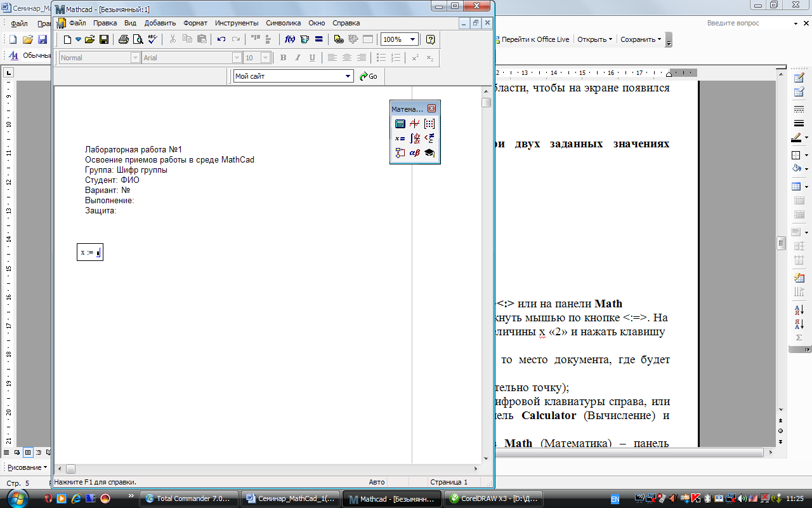Open the Calculus integral/derivative palette
Image resolution: width=812 pixels, height=508 pixels.
coord(415,138)
